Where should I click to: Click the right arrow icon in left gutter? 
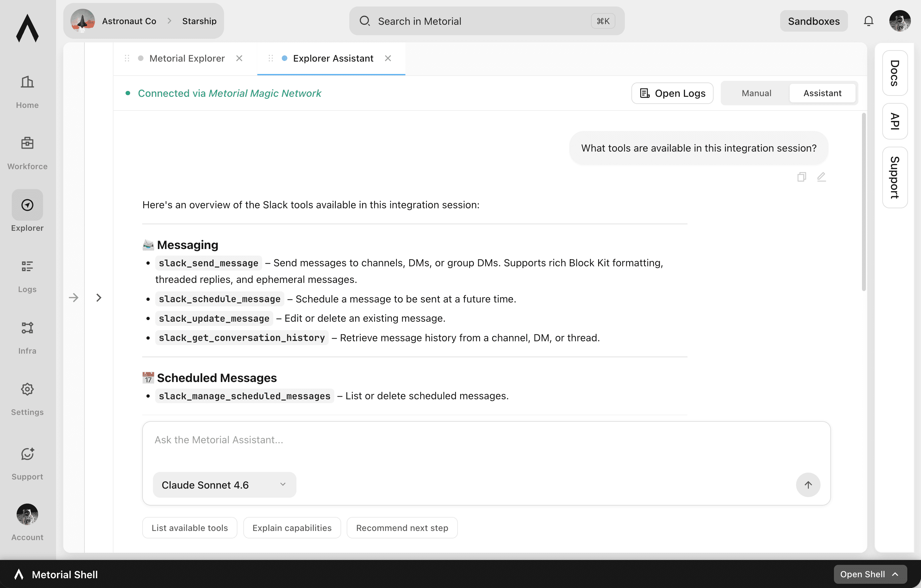point(73,298)
